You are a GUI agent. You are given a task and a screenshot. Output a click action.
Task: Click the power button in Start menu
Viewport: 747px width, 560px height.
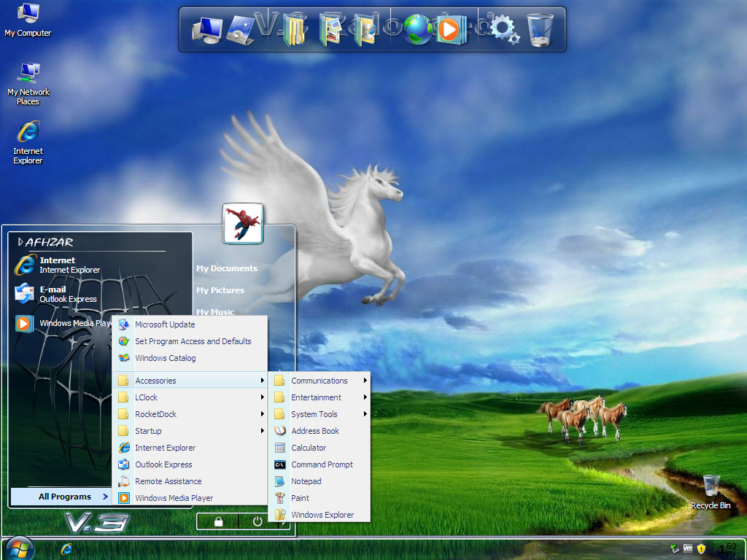[258, 521]
